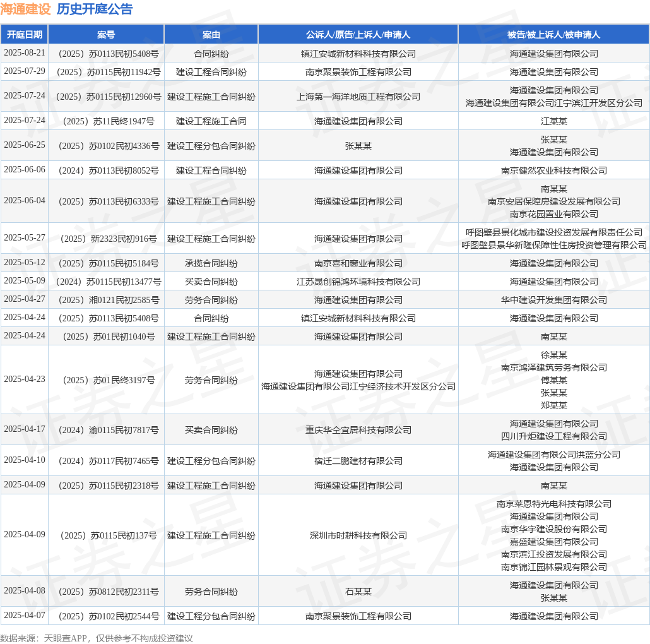Click defendant 南京花园置业有限公司
The image size is (650, 644).
554,215
